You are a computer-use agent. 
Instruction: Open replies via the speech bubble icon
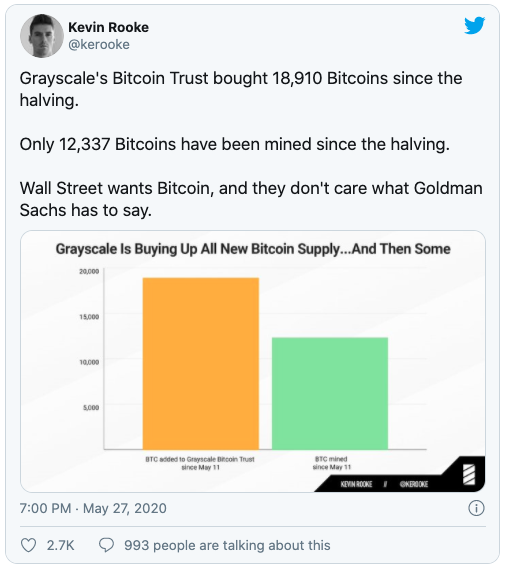coord(106,545)
